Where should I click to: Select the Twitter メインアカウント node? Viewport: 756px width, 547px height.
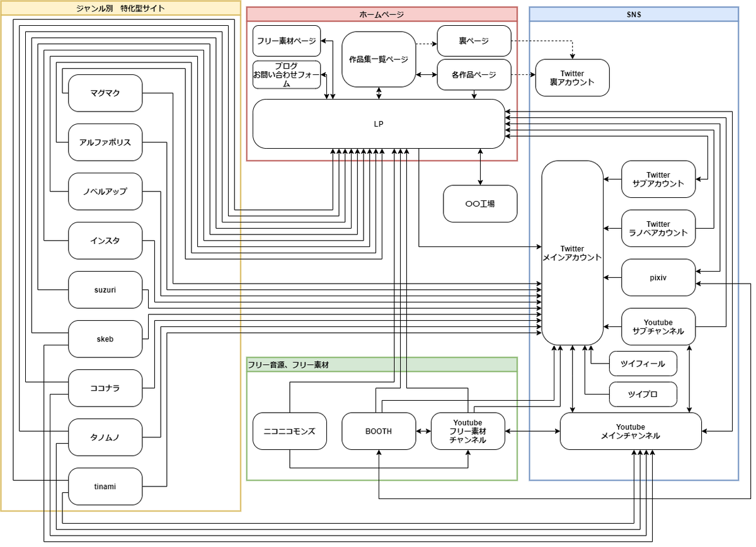[572, 253]
